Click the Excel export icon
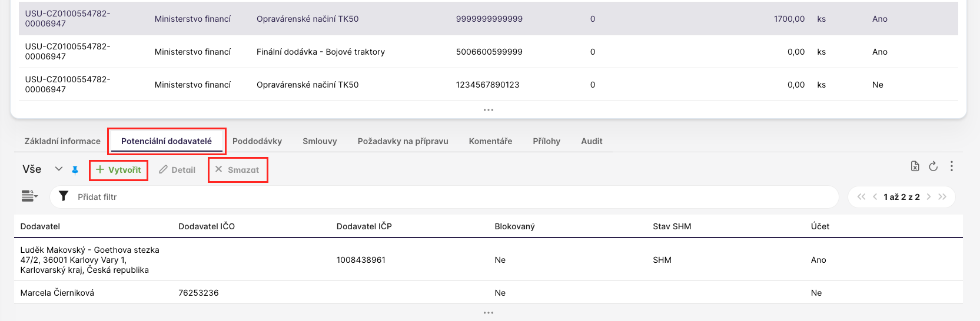 coord(915,166)
